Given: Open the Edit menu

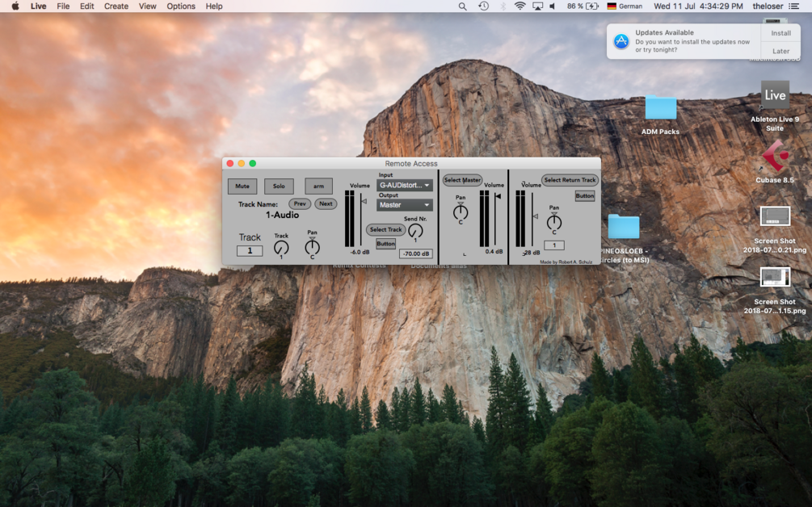Looking at the screenshot, I should (x=87, y=6).
